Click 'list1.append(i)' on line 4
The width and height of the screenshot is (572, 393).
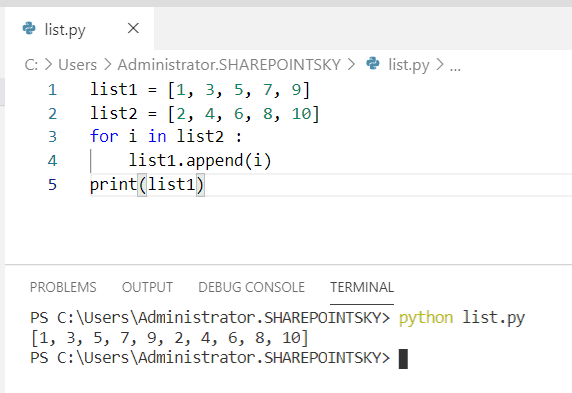point(200,161)
